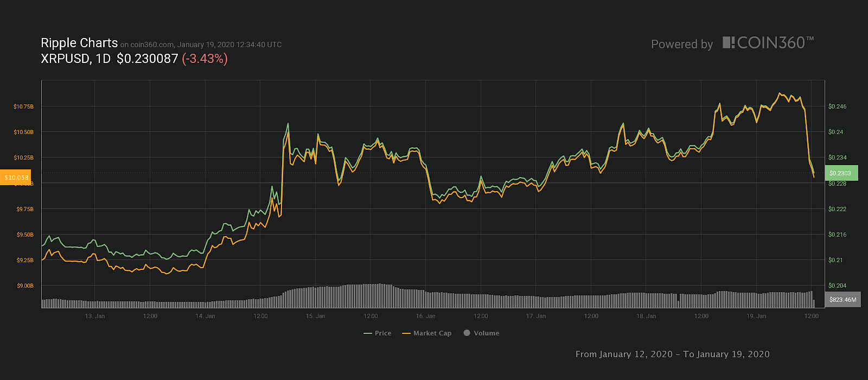868x380 pixels.
Task: Click the orange $10.05B market cap marker
Action: [x=16, y=178]
